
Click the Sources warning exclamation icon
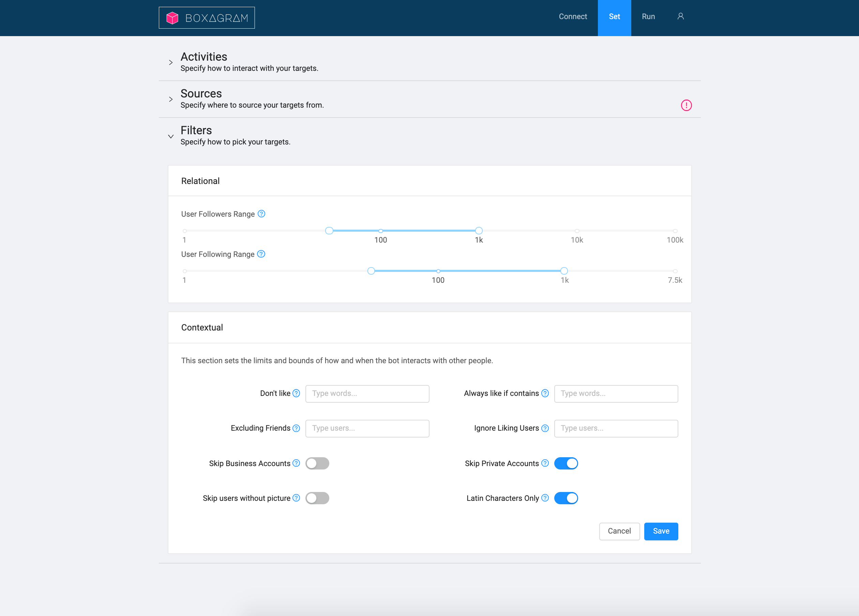(686, 105)
